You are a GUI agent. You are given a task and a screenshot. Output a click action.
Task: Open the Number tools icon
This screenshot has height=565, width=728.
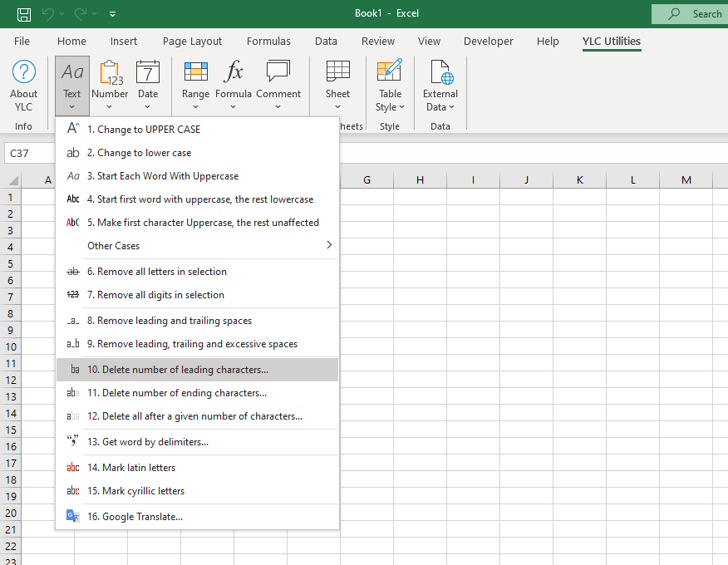(110, 72)
